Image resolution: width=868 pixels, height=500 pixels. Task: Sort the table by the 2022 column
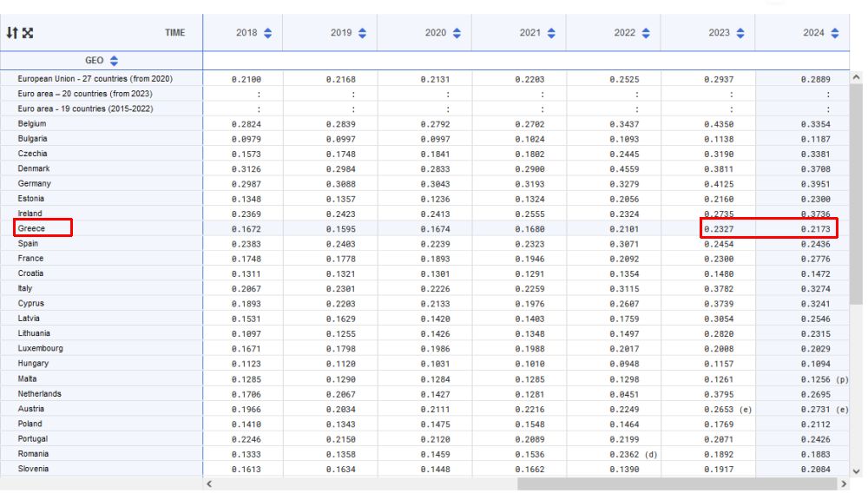pos(646,33)
